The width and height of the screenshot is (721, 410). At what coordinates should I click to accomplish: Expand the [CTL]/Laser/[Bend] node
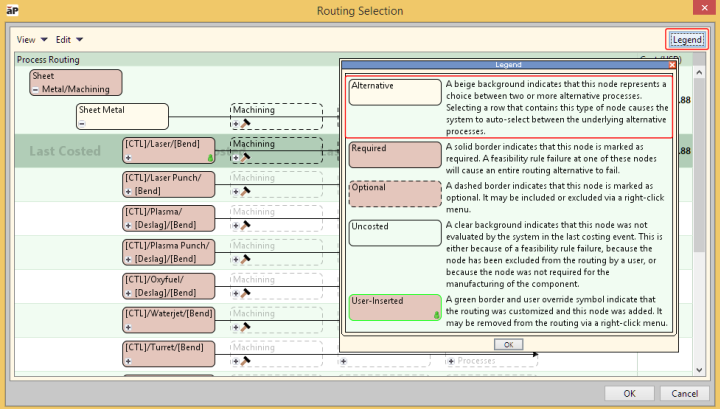128,158
